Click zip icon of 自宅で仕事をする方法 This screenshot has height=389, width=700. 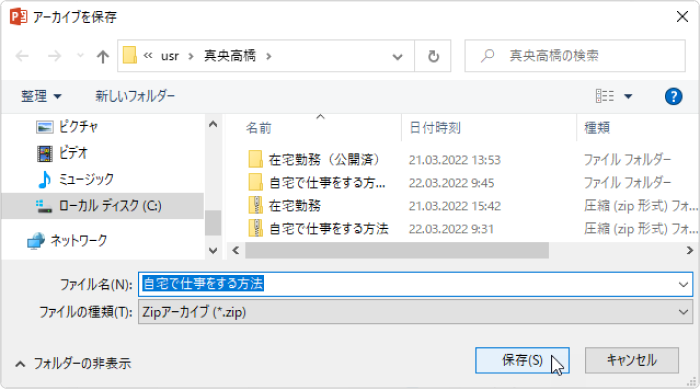point(255,229)
